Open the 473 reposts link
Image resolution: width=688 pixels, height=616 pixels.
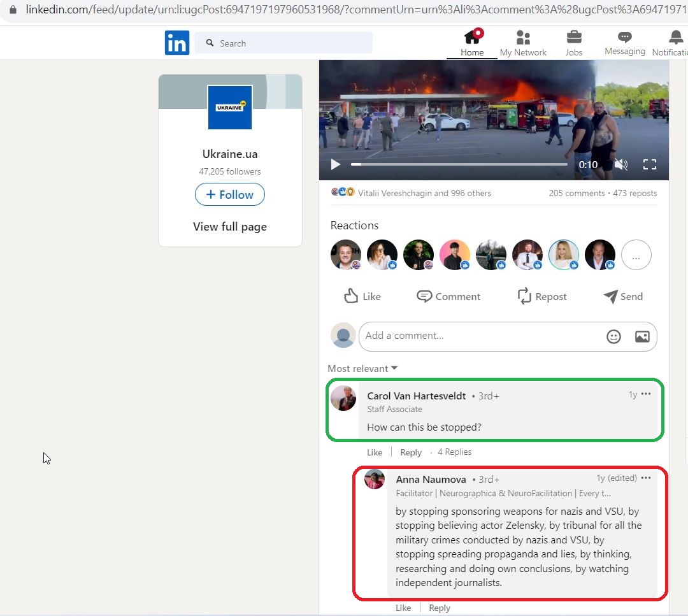tap(635, 193)
